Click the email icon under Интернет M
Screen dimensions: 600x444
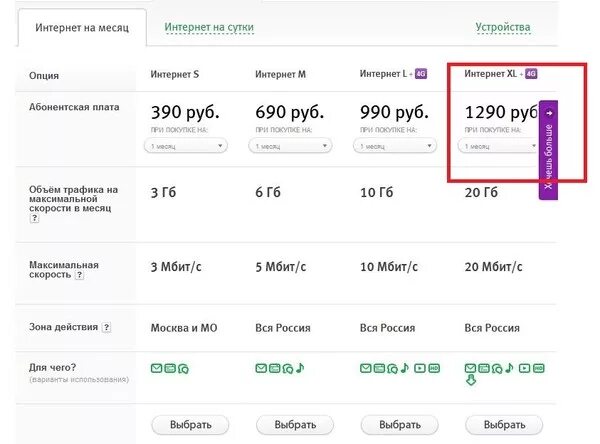pyautogui.click(x=261, y=368)
